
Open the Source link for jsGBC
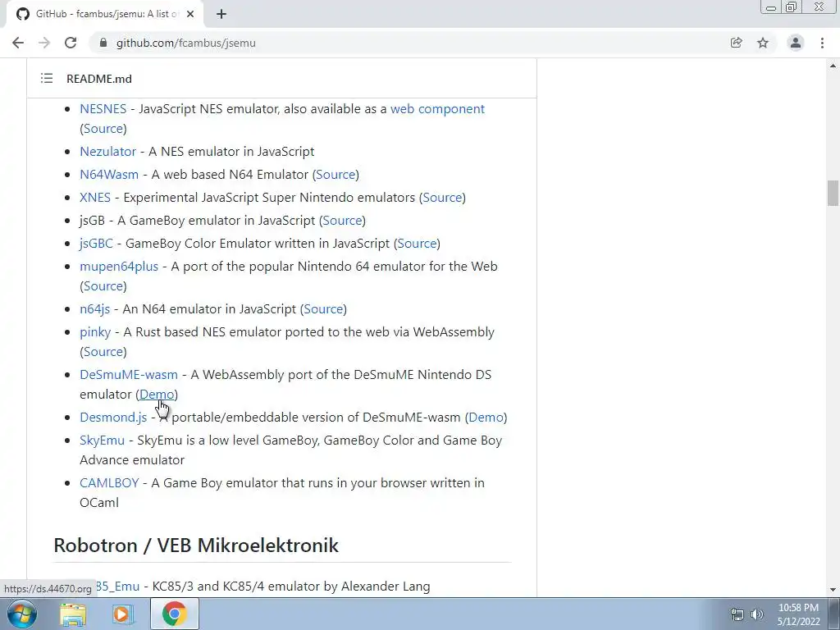pyautogui.click(x=417, y=244)
